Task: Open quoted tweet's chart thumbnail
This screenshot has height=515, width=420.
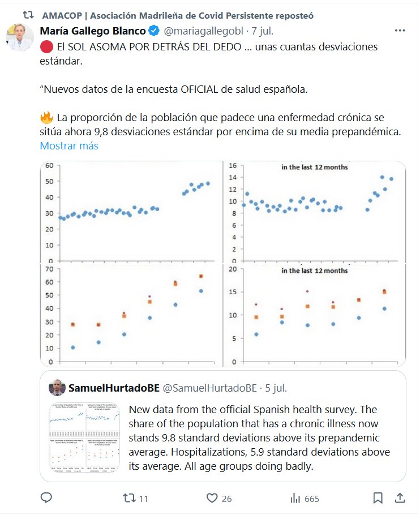Action: (x=84, y=437)
